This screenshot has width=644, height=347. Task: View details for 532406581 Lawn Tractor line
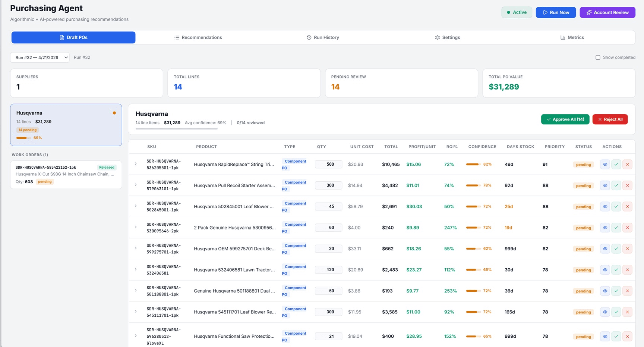click(605, 270)
